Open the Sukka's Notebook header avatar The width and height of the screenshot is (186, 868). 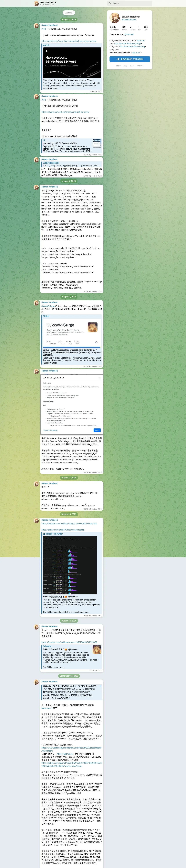point(37,3)
